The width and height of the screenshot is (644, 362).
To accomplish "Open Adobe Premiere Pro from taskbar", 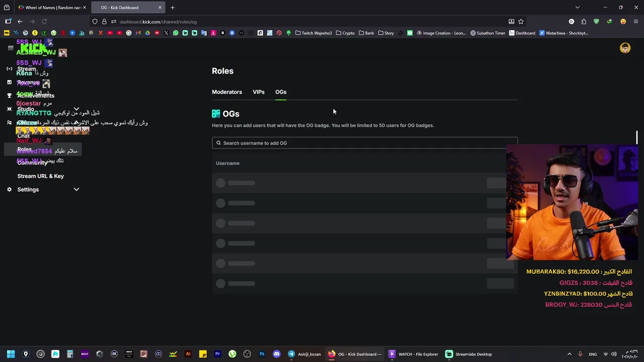I will [217, 354].
